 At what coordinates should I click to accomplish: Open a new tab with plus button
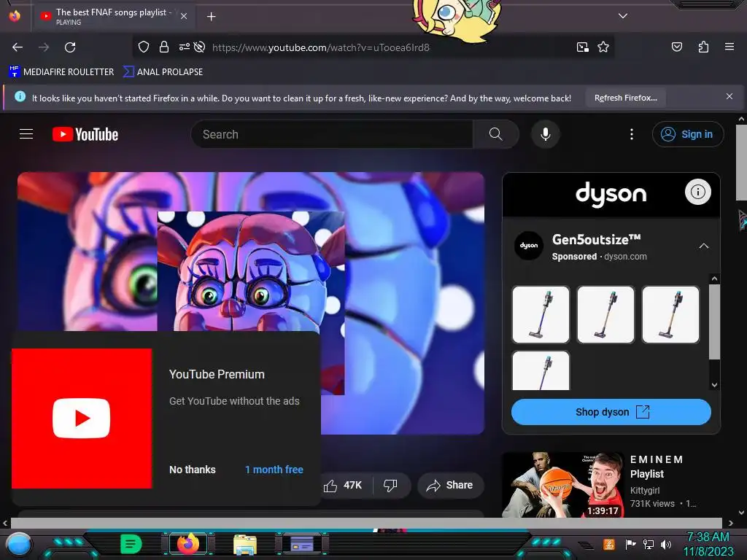[211, 17]
